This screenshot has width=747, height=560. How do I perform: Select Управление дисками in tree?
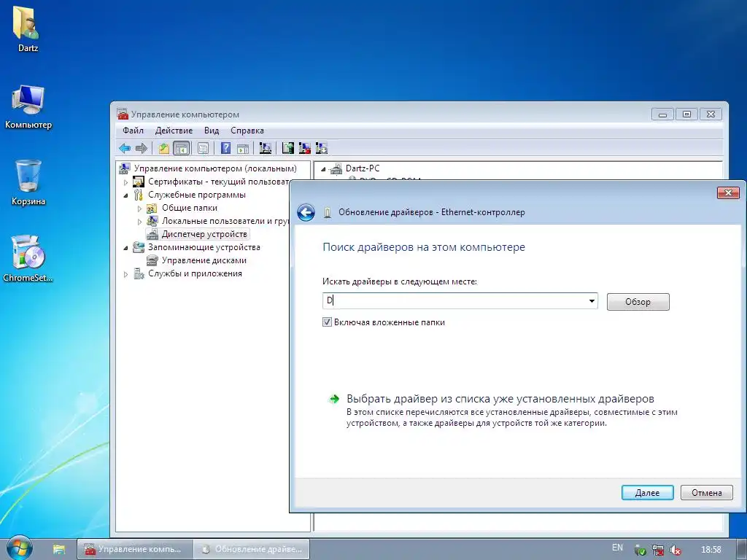pyautogui.click(x=204, y=260)
